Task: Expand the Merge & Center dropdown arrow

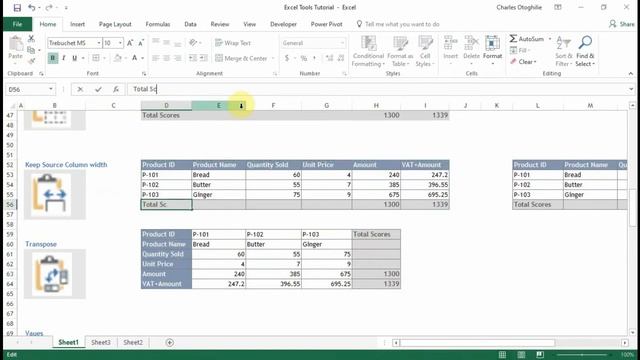Action: [273, 58]
